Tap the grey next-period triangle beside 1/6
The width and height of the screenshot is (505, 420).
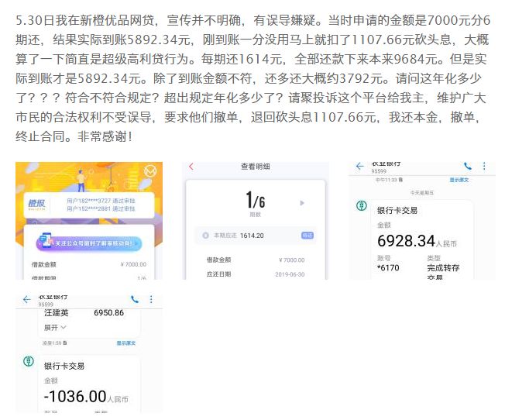(x=302, y=203)
